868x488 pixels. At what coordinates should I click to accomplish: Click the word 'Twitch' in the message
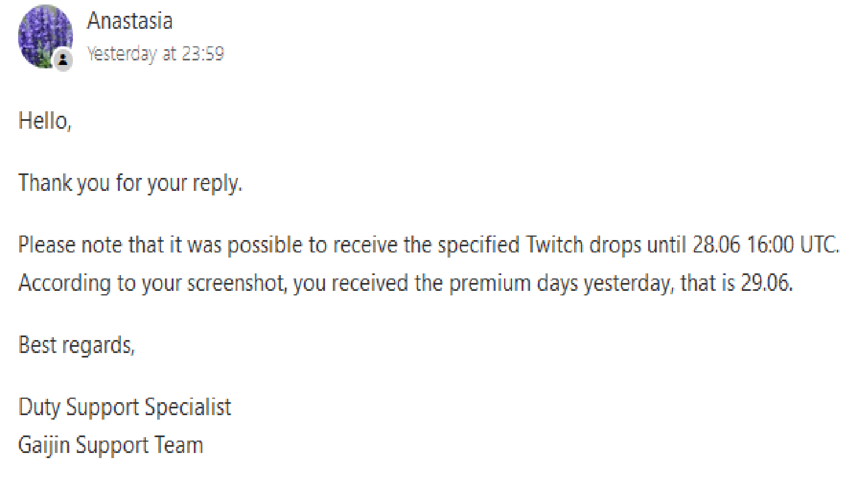(554, 245)
